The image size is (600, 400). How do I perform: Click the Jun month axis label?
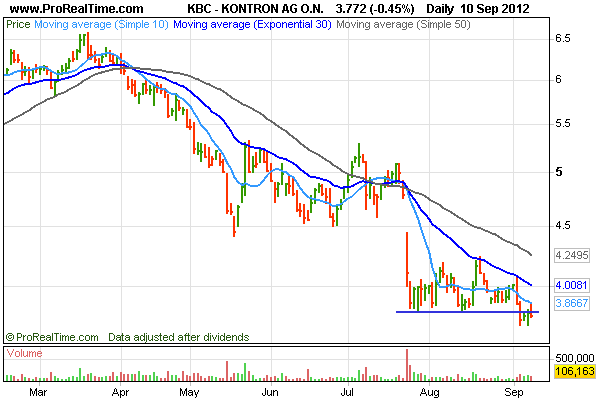(270, 392)
